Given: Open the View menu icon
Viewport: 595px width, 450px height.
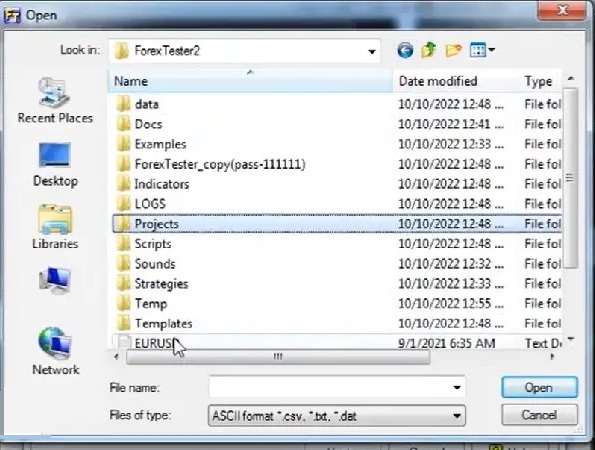Looking at the screenshot, I should point(477,50).
